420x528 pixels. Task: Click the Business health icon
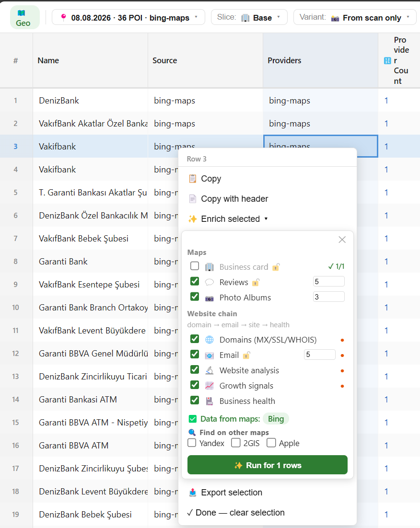pos(210,401)
